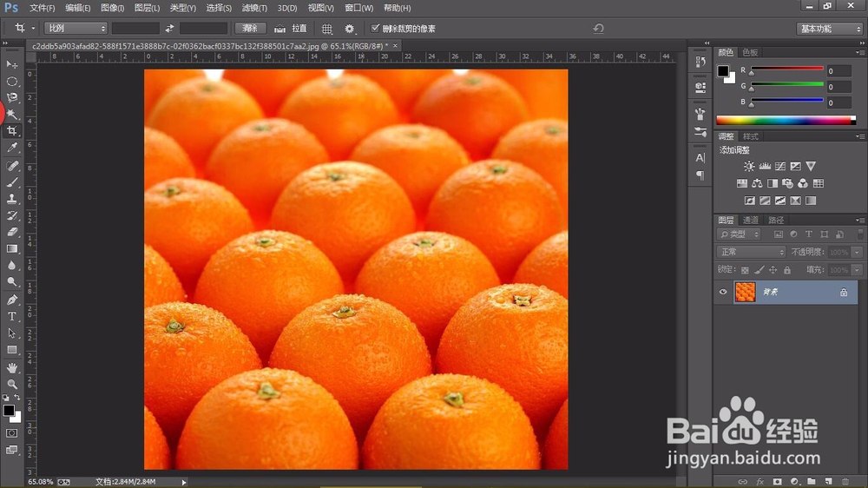
Task: Select the Magic Wand tool
Action: (11, 115)
